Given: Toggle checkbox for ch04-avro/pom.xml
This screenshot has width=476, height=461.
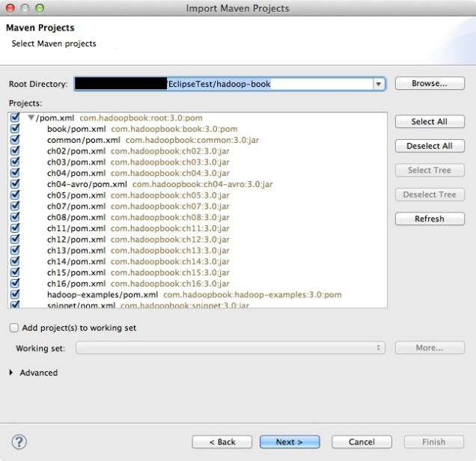Looking at the screenshot, I should point(15,184).
